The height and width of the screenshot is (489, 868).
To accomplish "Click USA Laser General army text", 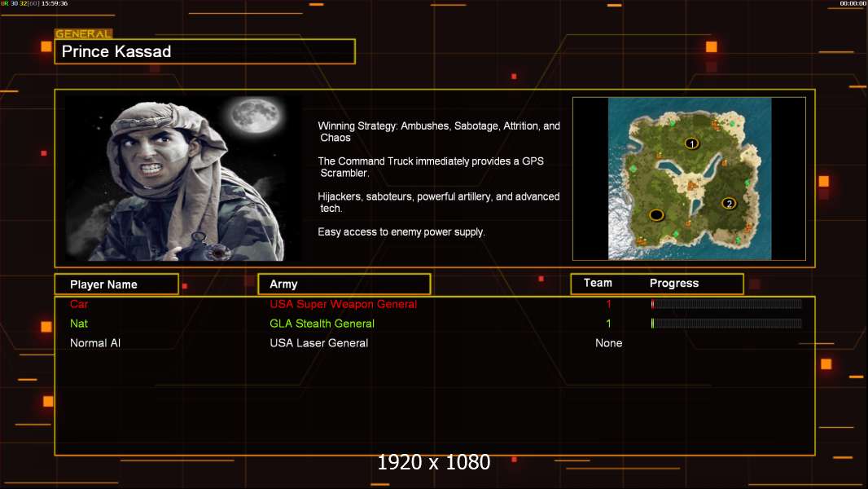I will click(319, 343).
